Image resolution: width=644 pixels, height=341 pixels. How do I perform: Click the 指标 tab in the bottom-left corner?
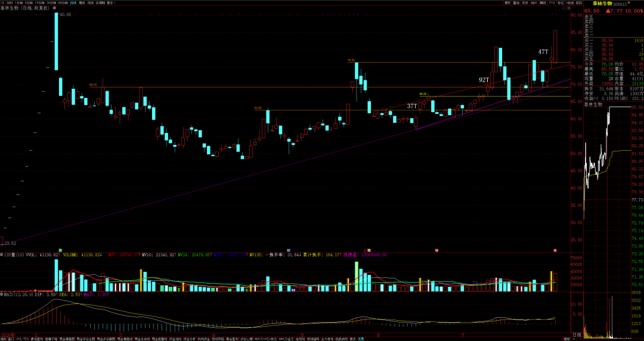(x=4, y=339)
